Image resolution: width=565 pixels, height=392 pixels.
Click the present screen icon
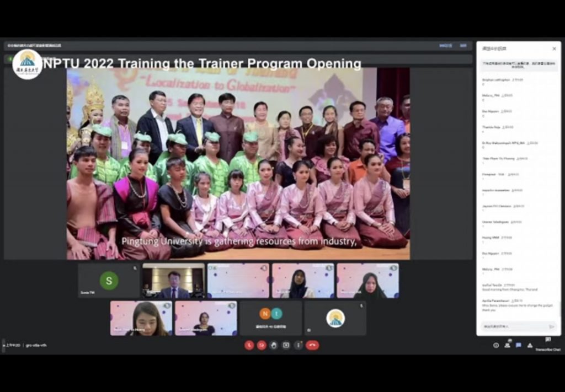(286, 345)
